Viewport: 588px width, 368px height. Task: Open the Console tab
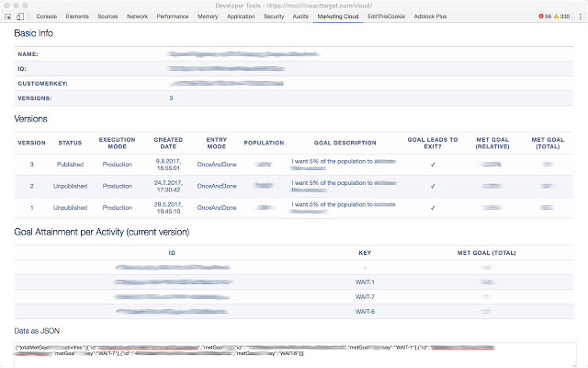coord(46,17)
